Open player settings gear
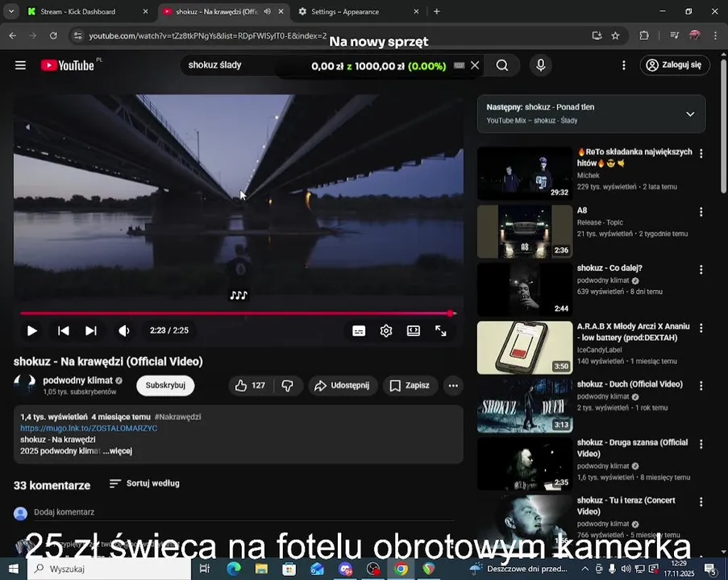Viewport: 728px width, 580px height. 386,331
